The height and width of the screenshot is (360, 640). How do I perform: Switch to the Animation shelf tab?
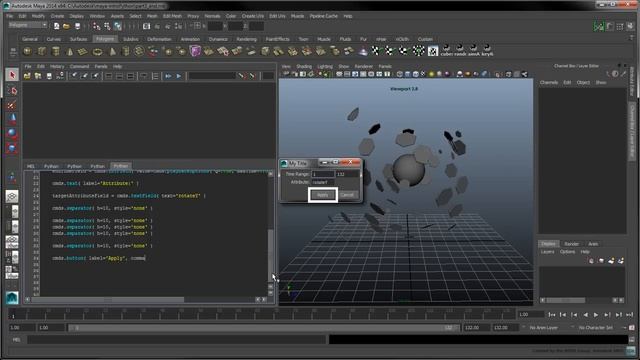point(190,39)
